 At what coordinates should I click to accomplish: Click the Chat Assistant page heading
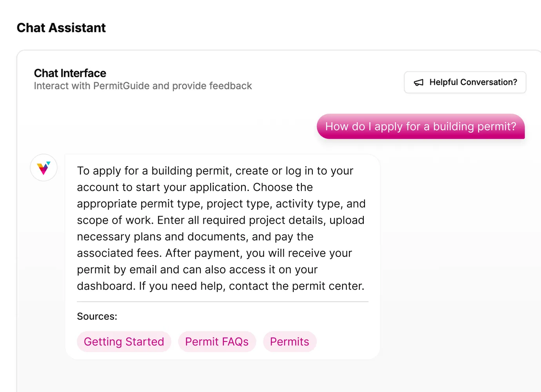(61, 28)
